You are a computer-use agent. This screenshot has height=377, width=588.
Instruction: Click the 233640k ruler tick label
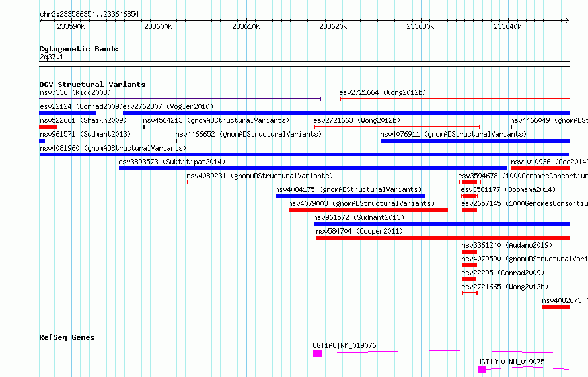[x=508, y=26]
